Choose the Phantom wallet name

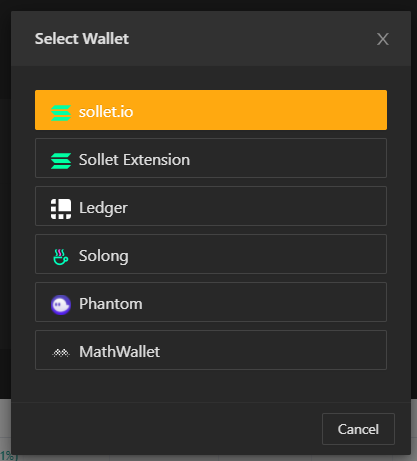tap(111, 304)
